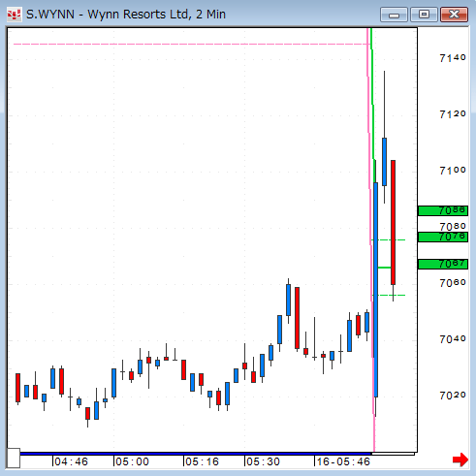Maximize the S.WYNN chart window
Screen dimensions: 476x476
[424, 15]
